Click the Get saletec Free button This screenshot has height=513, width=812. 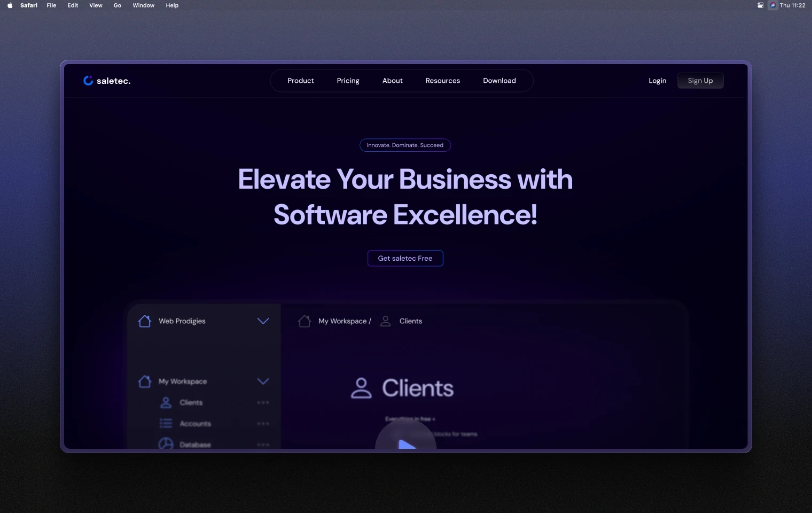pyautogui.click(x=405, y=258)
